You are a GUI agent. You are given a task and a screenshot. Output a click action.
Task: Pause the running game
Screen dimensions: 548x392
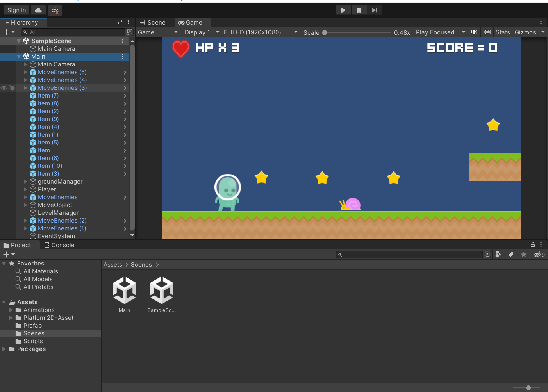(x=359, y=10)
